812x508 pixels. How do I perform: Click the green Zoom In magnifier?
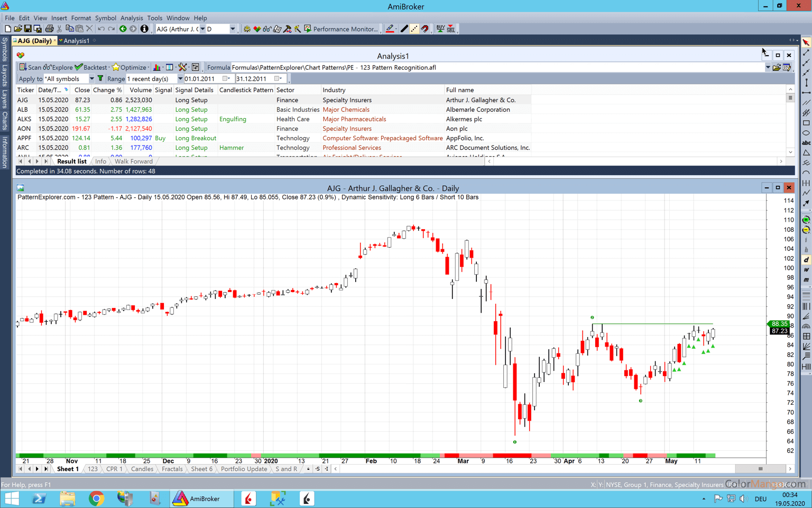(x=806, y=220)
